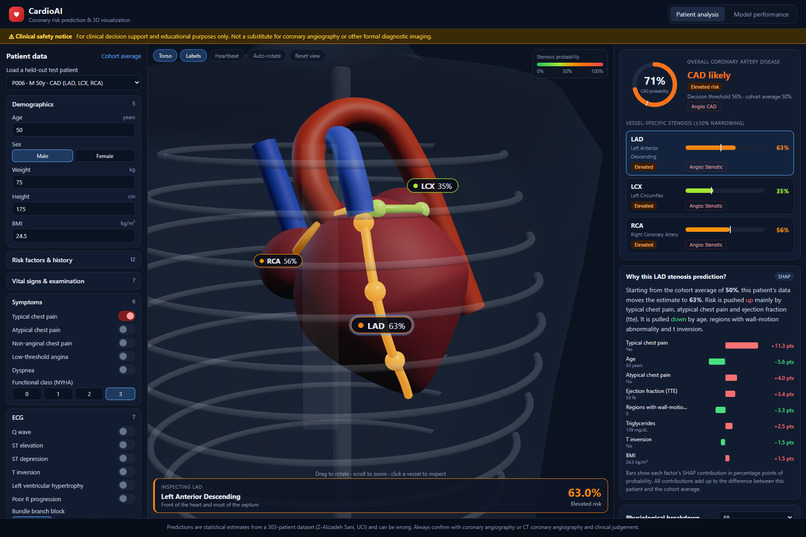Click the CardioAI heart logo
Image resolution: width=806 pixels, height=537 pixels.
tap(16, 14)
